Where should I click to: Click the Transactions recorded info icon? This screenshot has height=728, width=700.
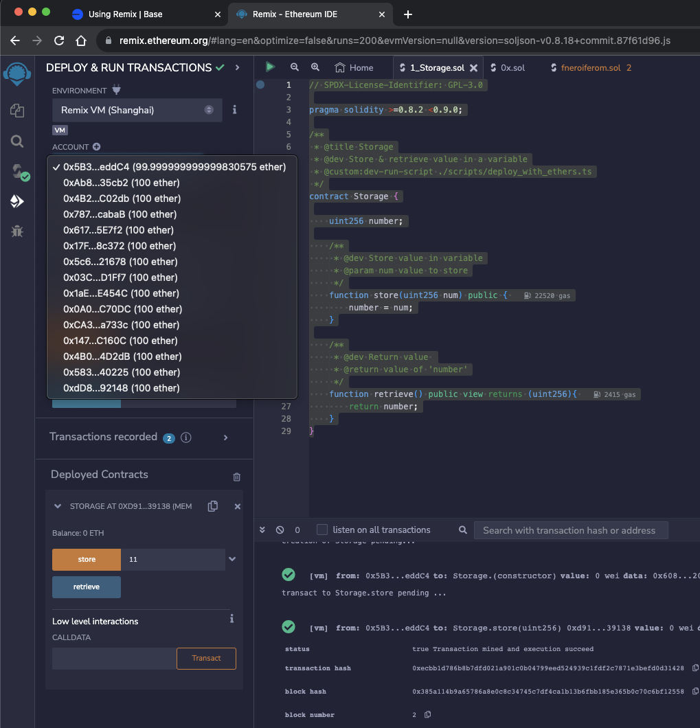tap(185, 437)
